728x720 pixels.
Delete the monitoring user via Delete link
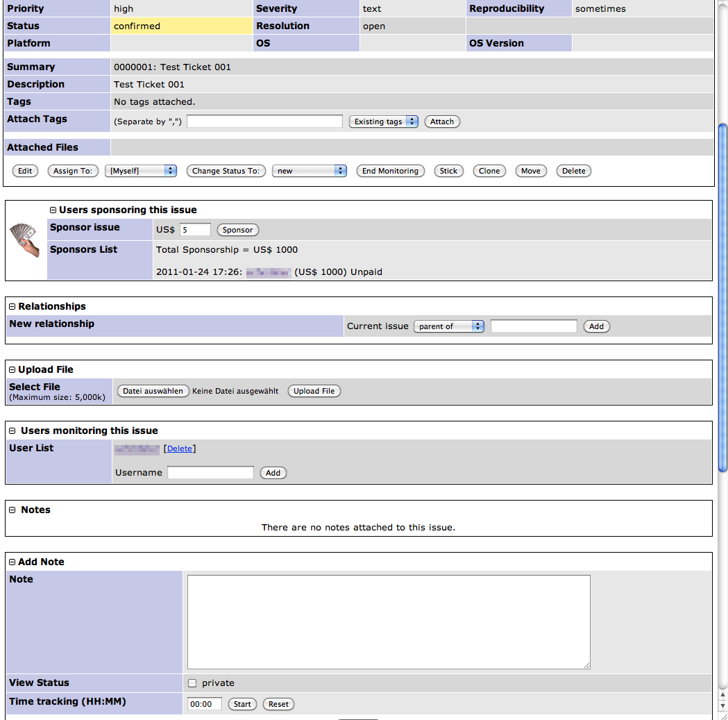coord(180,449)
